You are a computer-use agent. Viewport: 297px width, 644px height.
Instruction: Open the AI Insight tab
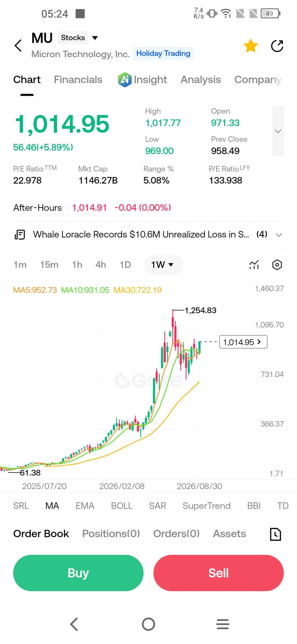point(142,80)
